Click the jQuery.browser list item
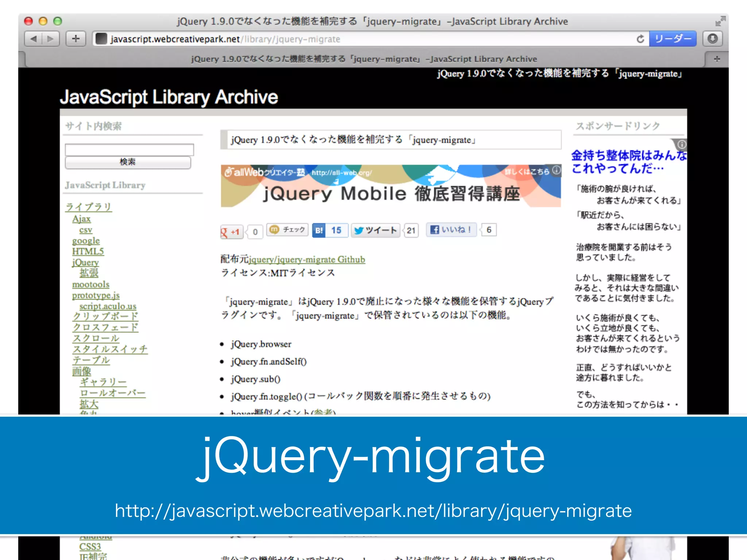Viewport: 747px width, 560px height. 261,344
